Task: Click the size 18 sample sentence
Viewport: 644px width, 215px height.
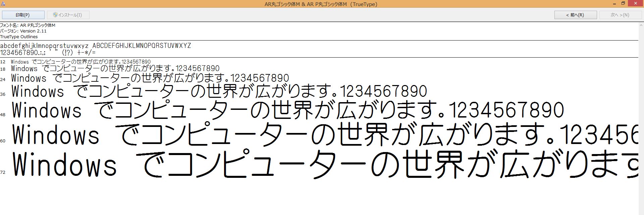Action: 115,69
